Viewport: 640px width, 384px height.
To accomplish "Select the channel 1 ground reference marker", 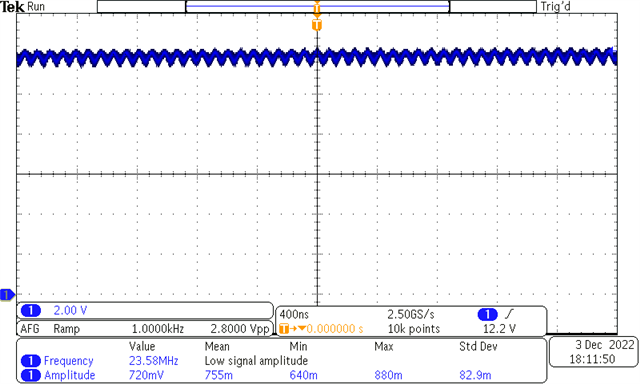I will pos(7,294).
